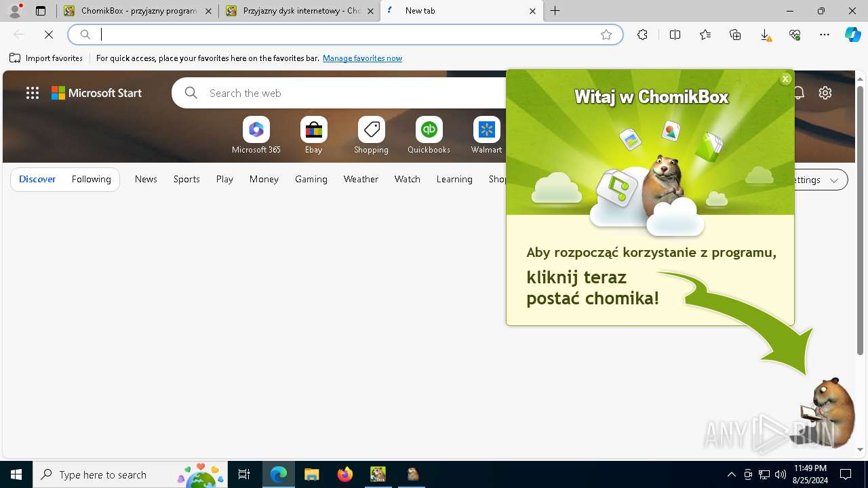The height and width of the screenshot is (488, 868).
Task: Open the Windows Start menu
Action: pyautogui.click(x=16, y=474)
